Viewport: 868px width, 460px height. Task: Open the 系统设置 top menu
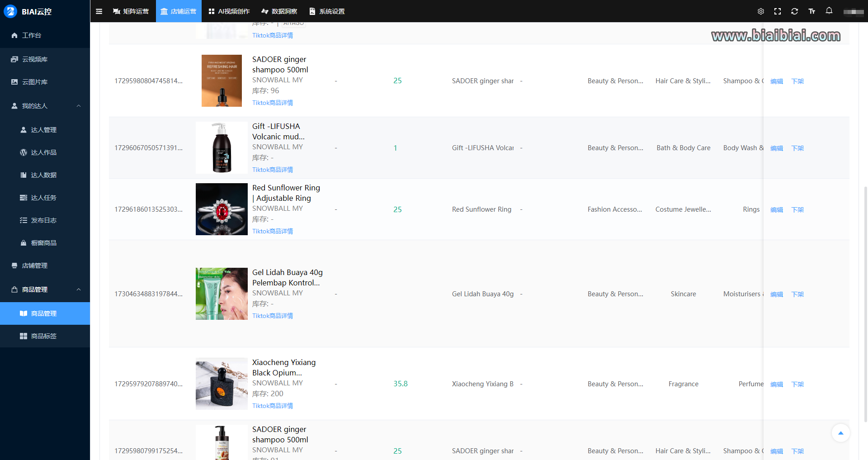327,11
